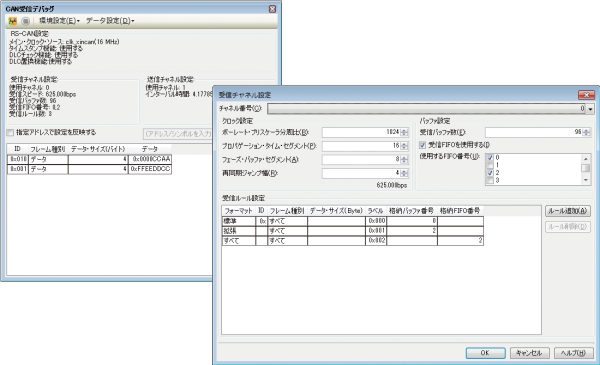Increase the ボーレート・プリスケーラ分周比 value with up arrow
This screenshot has width=600, height=365.
(404, 130)
